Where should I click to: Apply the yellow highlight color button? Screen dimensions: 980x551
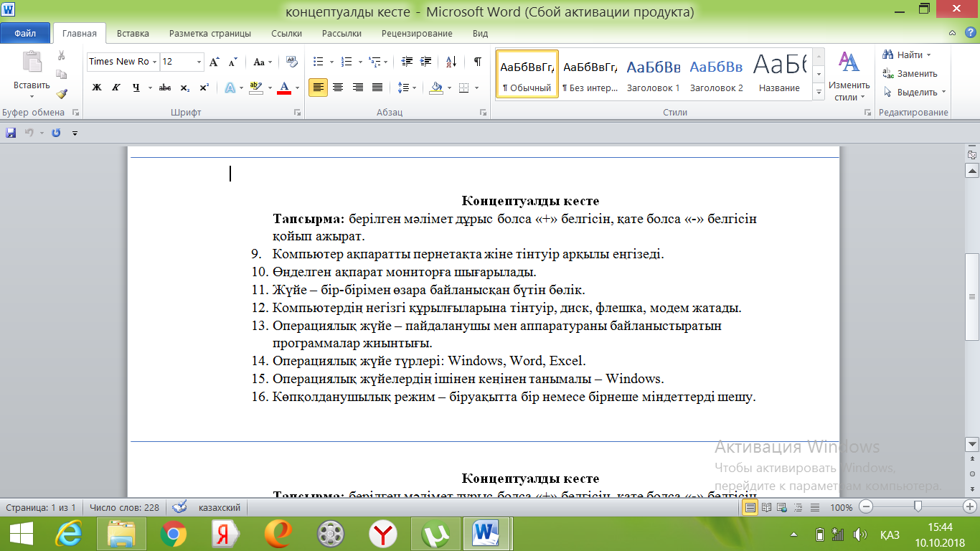click(x=257, y=88)
